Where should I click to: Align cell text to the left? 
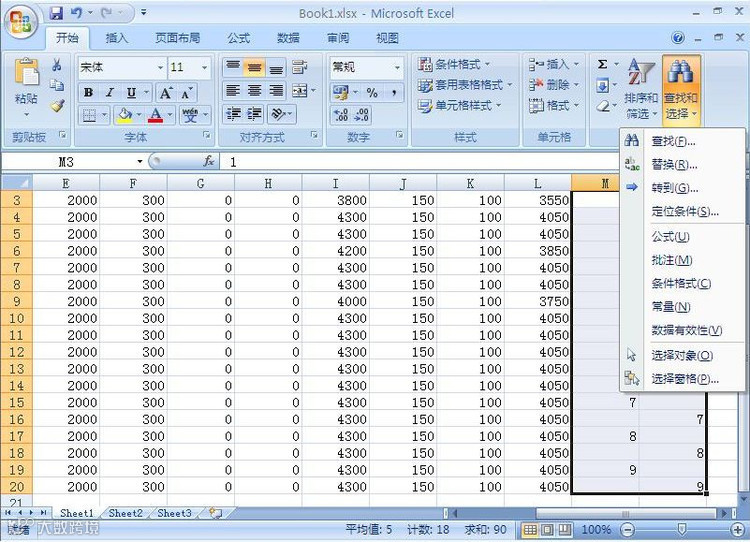233,90
